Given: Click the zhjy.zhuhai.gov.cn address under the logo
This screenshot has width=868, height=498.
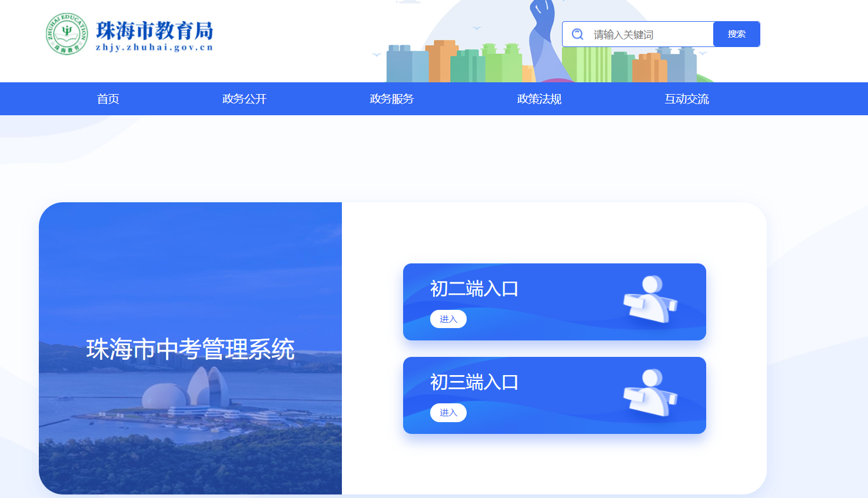Looking at the screenshot, I should point(154,48).
